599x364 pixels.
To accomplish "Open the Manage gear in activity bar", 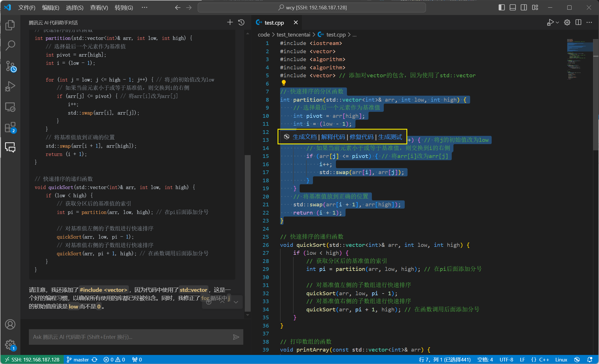I will point(10,345).
